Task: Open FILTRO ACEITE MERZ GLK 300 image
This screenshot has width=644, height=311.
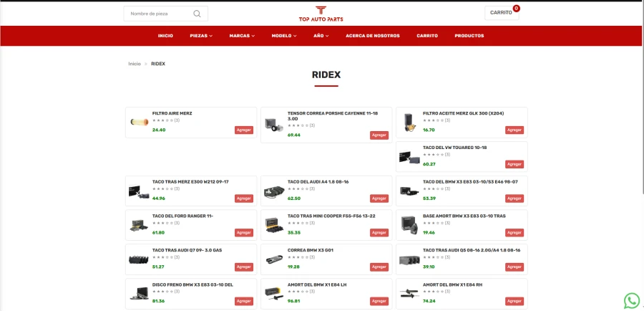Action: [x=409, y=123]
